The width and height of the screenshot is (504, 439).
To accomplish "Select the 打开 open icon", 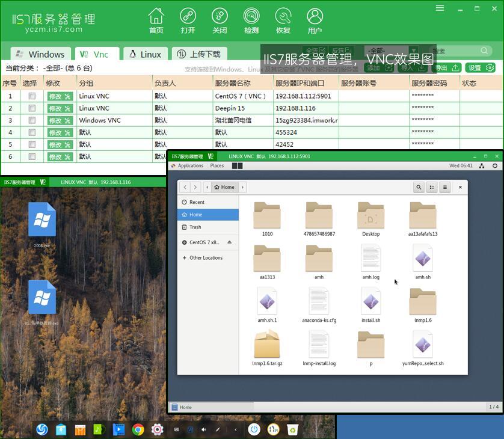I will coord(188,20).
